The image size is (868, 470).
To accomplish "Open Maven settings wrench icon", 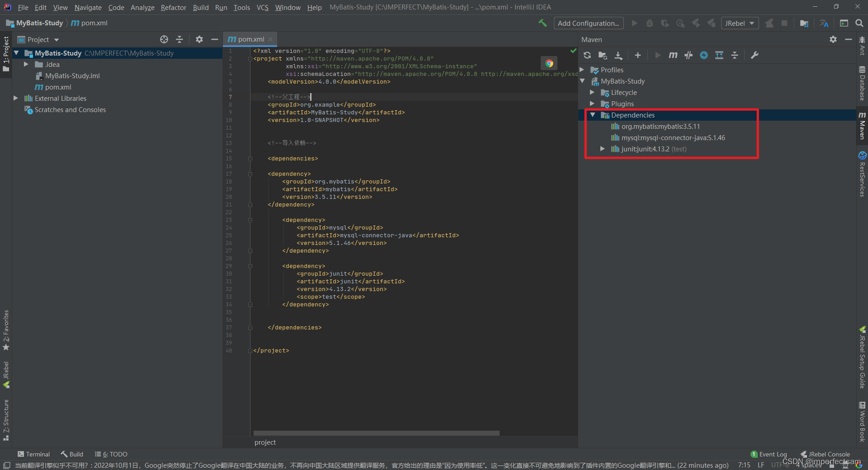I will [x=755, y=55].
